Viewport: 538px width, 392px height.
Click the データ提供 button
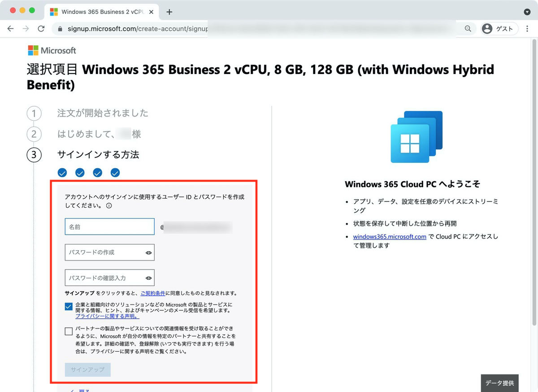(499, 383)
